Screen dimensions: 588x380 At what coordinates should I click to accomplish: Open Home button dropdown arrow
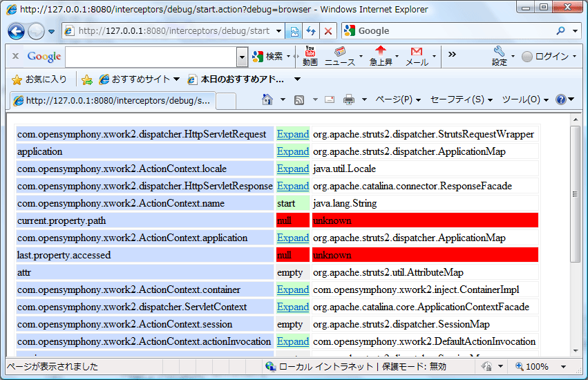283,99
